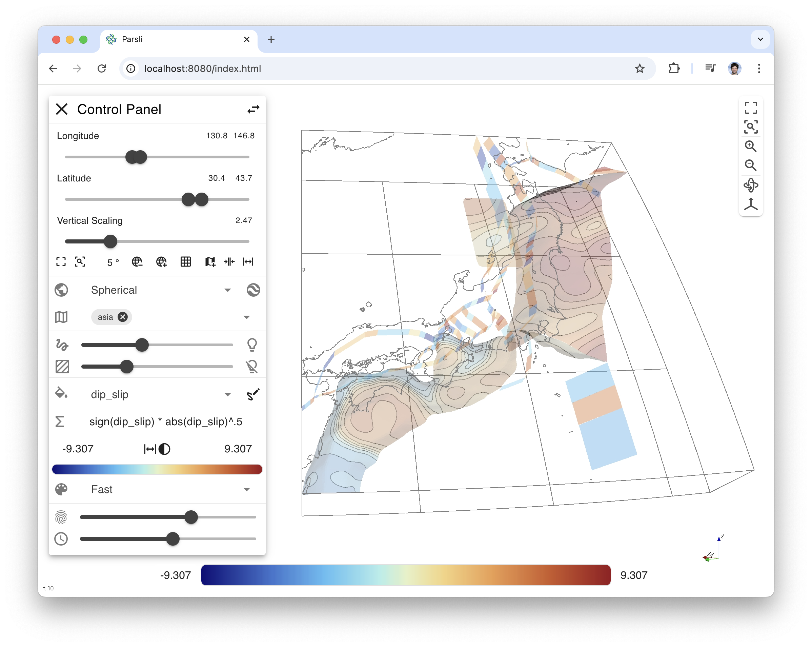This screenshot has width=812, height=647.
Task: Open a new browser tab
Action: [x=271, y=39]
